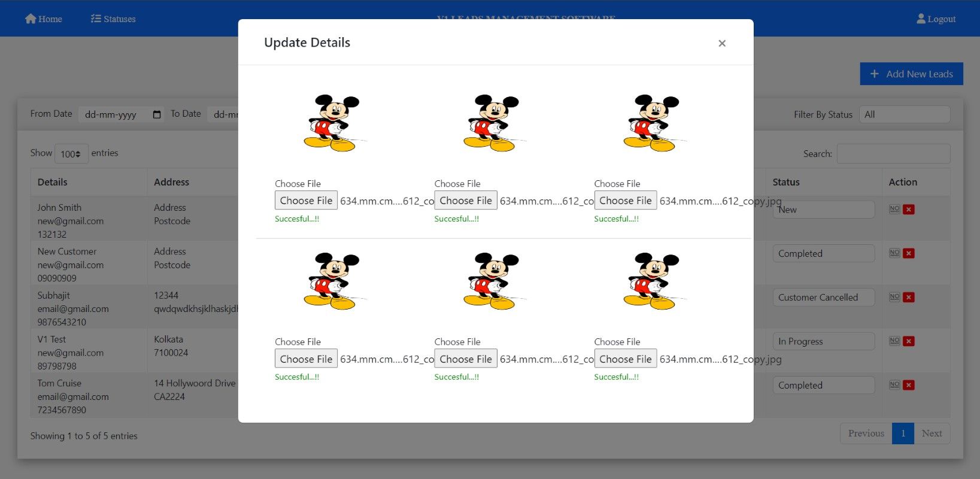
Task: Click the bottom-right Choose File button in the dialog
Action: click(626, 359)
